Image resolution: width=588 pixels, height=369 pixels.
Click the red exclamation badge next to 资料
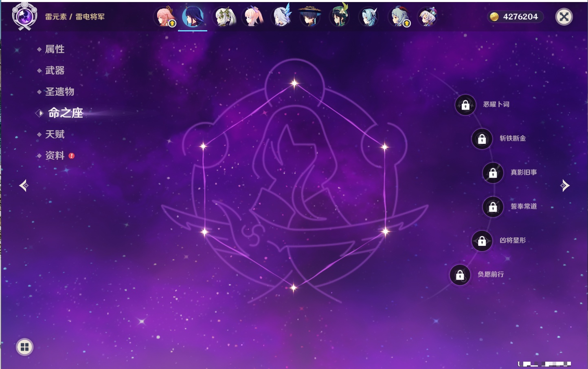tap(72, 156)
